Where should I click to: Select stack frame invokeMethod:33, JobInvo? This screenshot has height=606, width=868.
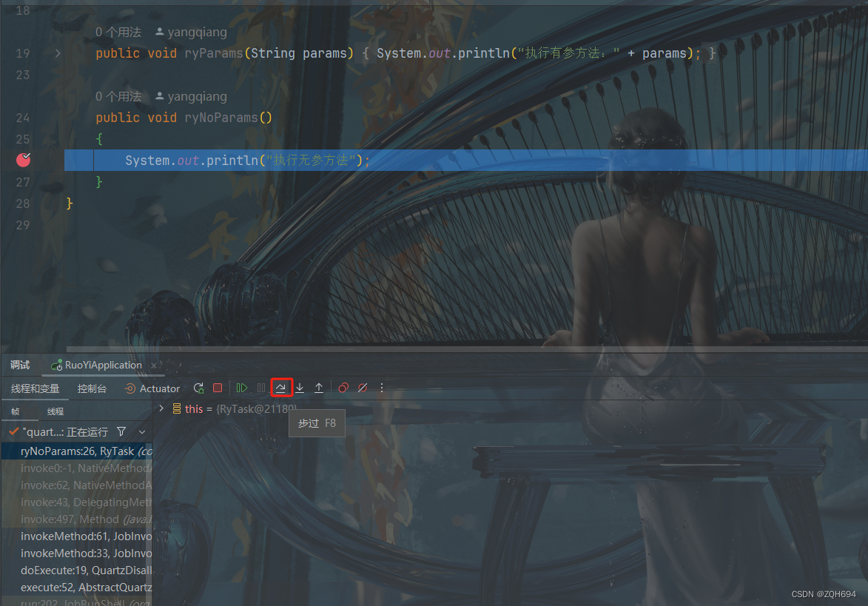point(77,553)
